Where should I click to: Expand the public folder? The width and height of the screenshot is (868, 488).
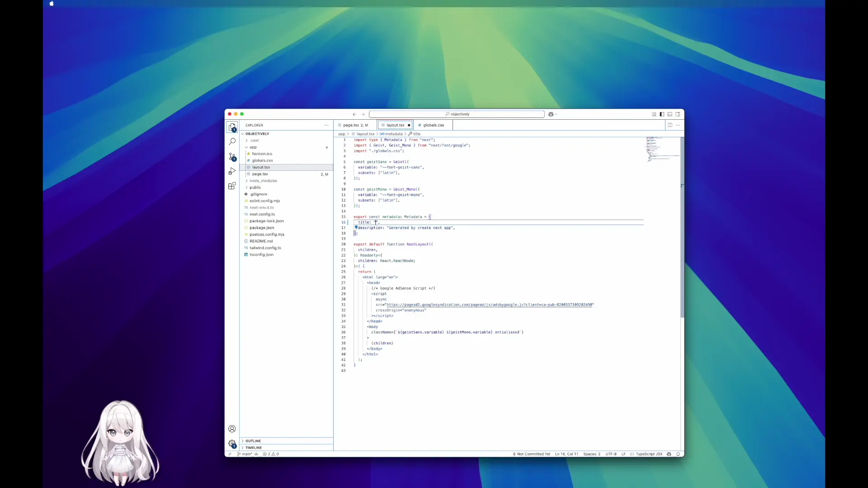pos(287,188)
